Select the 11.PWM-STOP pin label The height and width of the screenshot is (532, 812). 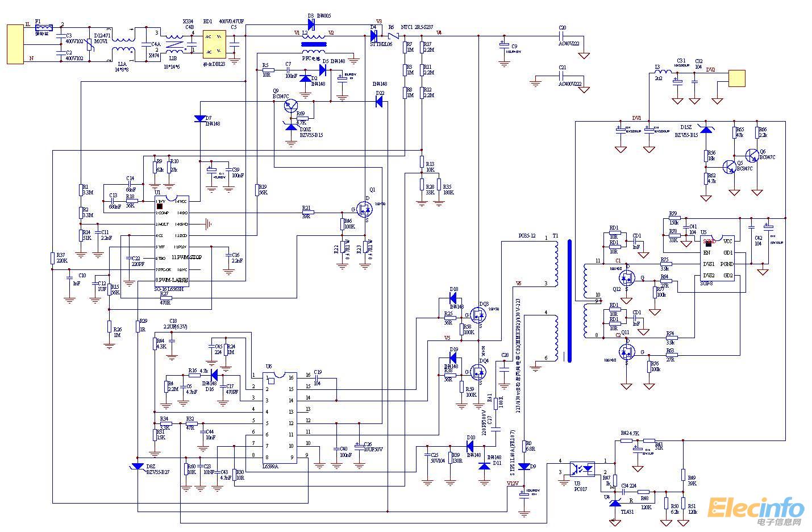coord(188,257)
